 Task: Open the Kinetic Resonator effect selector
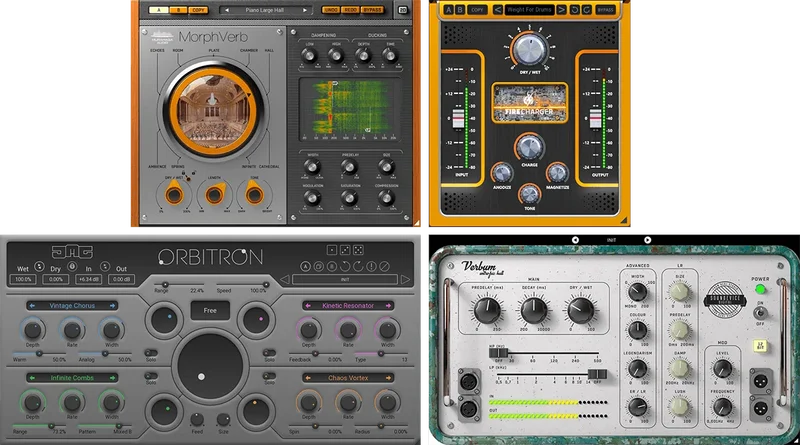(348, 306)
